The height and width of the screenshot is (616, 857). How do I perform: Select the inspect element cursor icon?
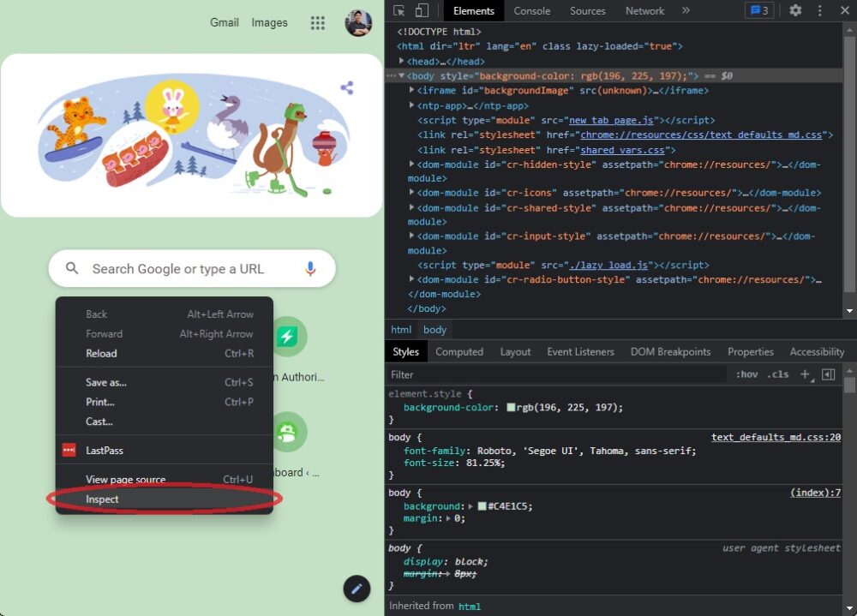click(x=398, y=10)
